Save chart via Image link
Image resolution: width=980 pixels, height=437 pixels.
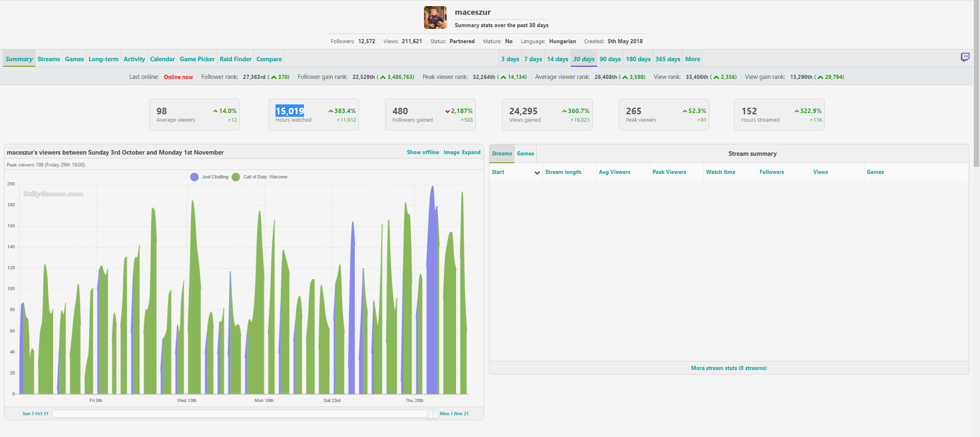451,153
